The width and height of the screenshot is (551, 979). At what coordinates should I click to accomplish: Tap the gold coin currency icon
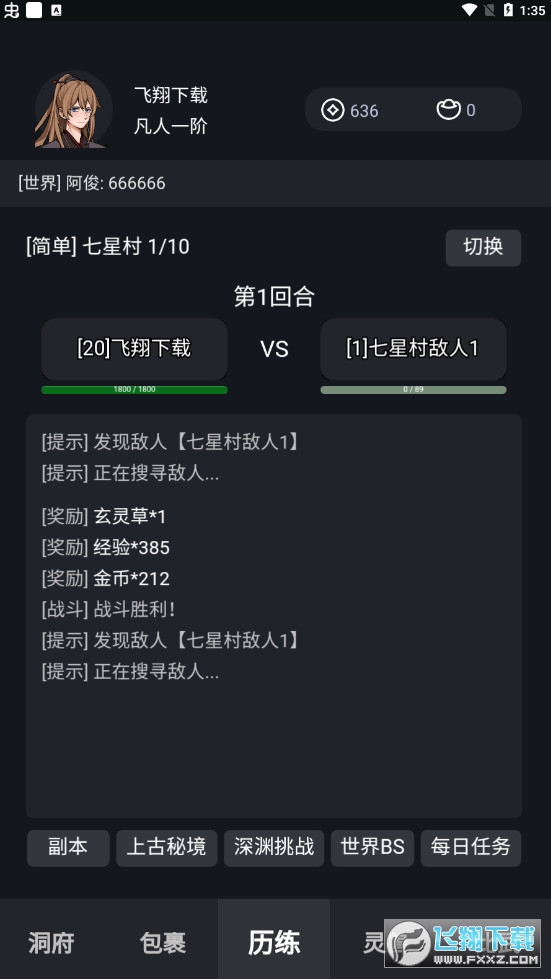(333, 111)
